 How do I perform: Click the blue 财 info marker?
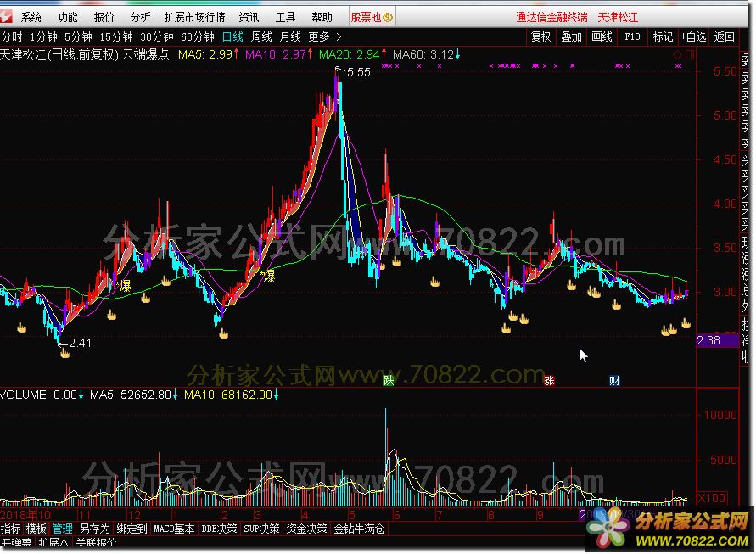click(614, 380)
